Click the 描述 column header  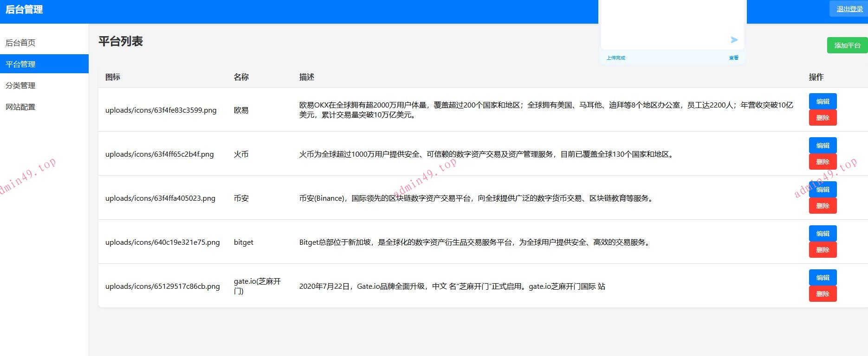(x=307, y=77)
